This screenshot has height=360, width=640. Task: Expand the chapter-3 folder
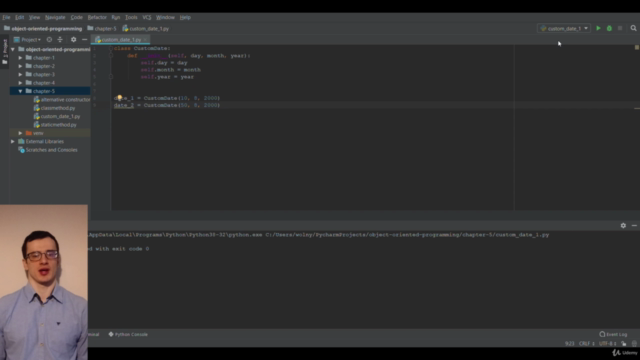(x=20, y=74)
